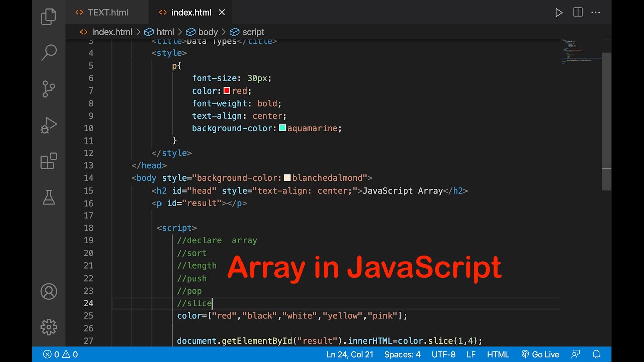The height and width of the screenshot is (362, 644).
Task: Open the Run and Debug view
Action: click(x=49, y=125)
